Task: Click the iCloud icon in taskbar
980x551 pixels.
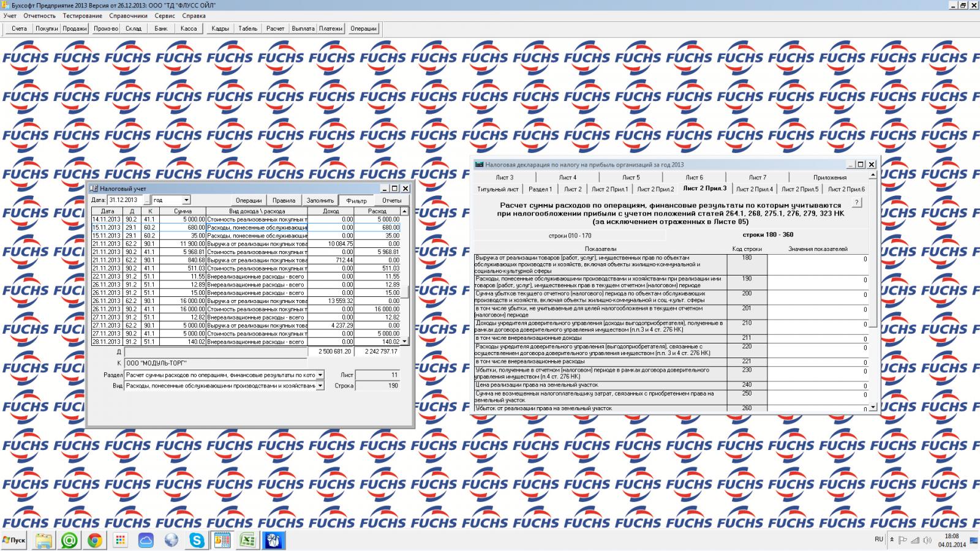Action: pyautogui.click(x=146, y=540)
